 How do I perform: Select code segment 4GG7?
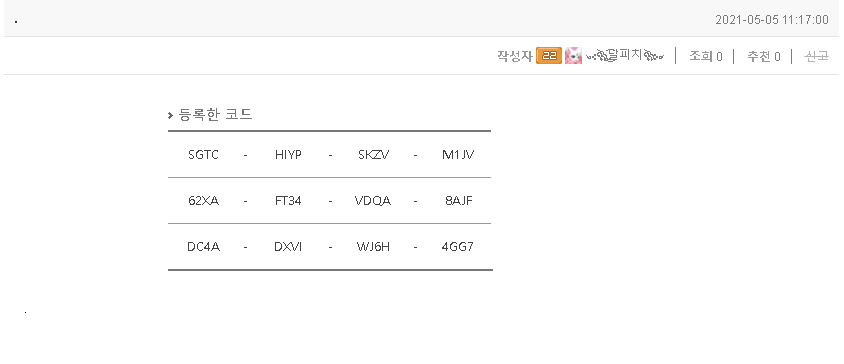(458, 247)
